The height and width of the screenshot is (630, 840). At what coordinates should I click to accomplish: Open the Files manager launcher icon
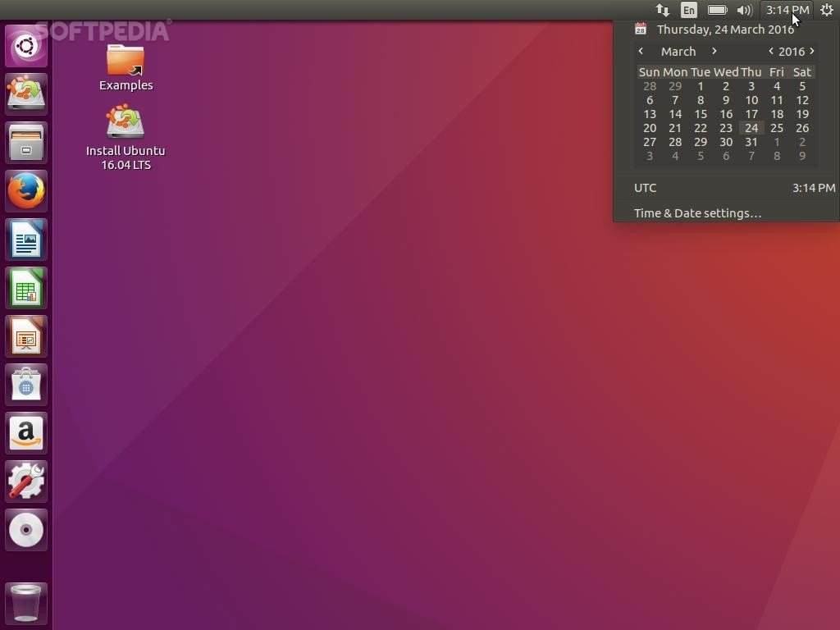point(26,143)
